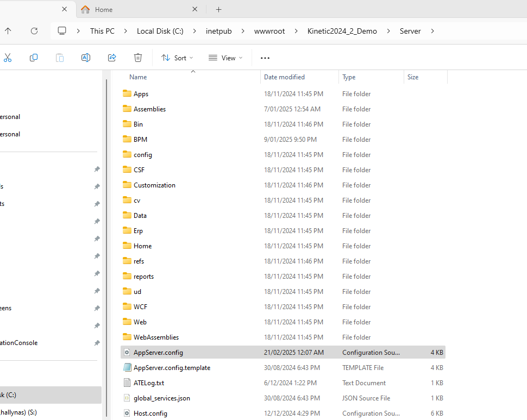Switch to the Home tab

point(103,9)
